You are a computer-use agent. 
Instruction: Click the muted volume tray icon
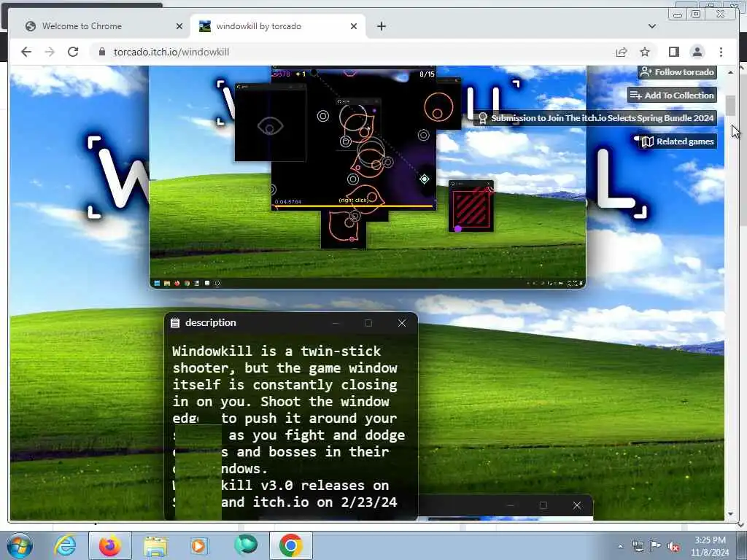click(x=673, y=546)
